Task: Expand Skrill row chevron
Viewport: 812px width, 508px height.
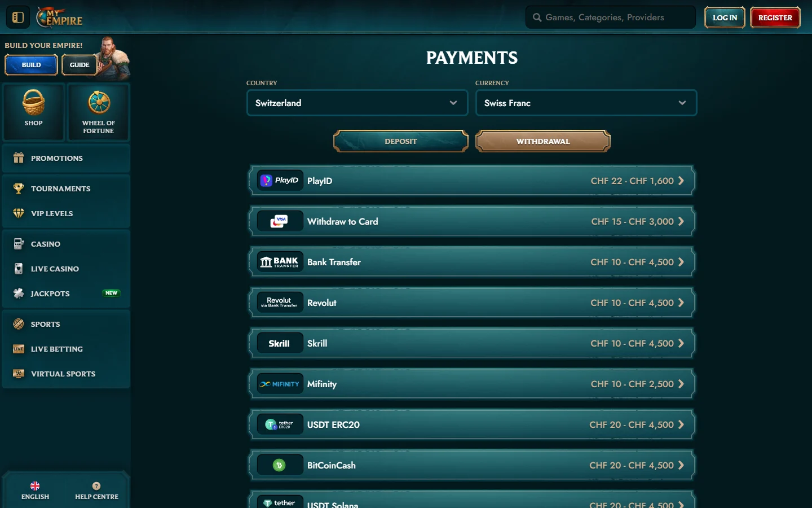Action: tap(681, 343)
